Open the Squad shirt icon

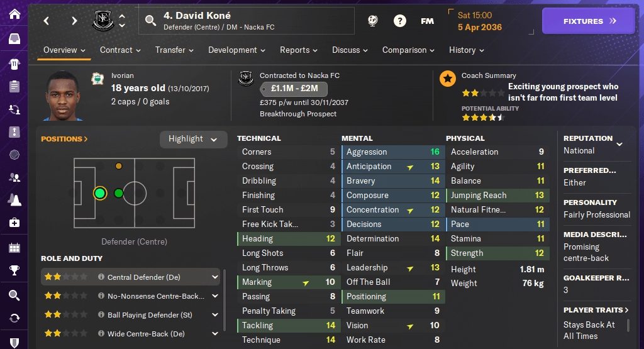coord(14,63)
